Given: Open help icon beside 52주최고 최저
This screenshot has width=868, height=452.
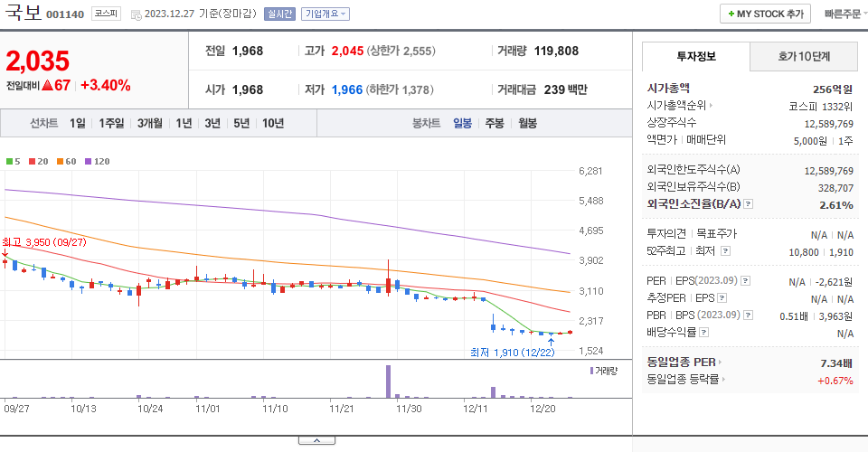Looking at the screenshot, I should [725, 251].
